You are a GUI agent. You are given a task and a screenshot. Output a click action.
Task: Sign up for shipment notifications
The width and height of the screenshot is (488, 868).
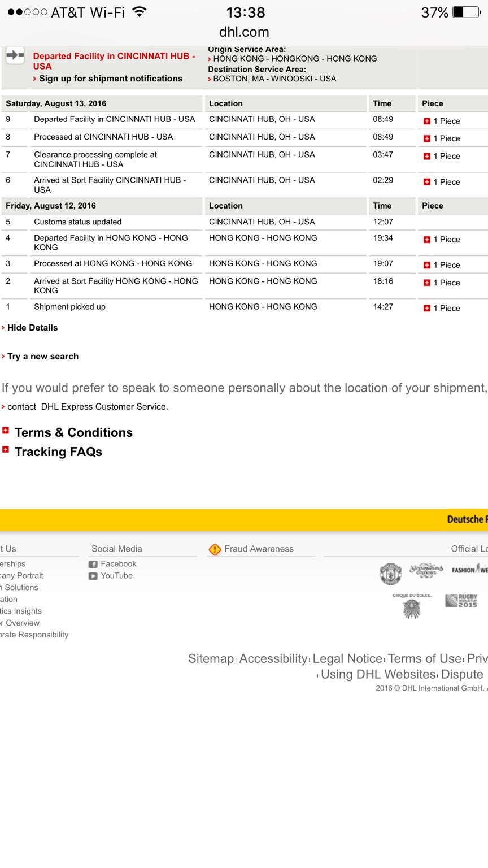(110, 79)
